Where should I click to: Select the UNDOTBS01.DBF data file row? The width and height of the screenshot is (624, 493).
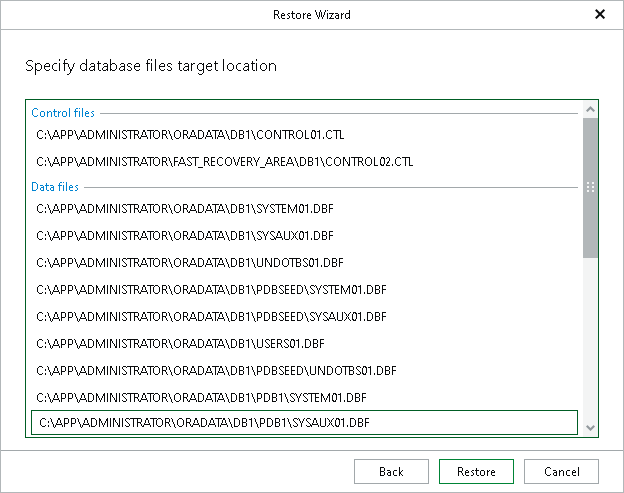[x=190, y=263]
